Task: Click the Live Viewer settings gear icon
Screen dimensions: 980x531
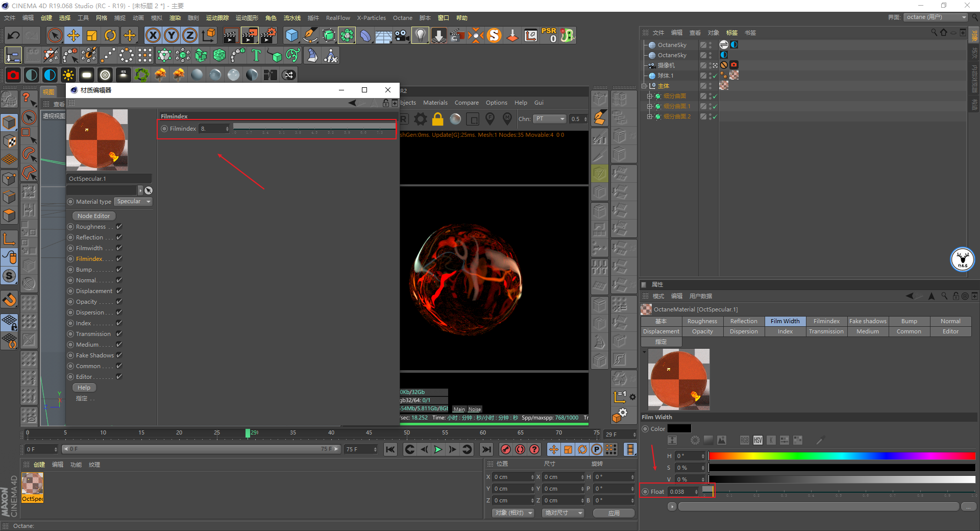Action: (x=421, y=119)
